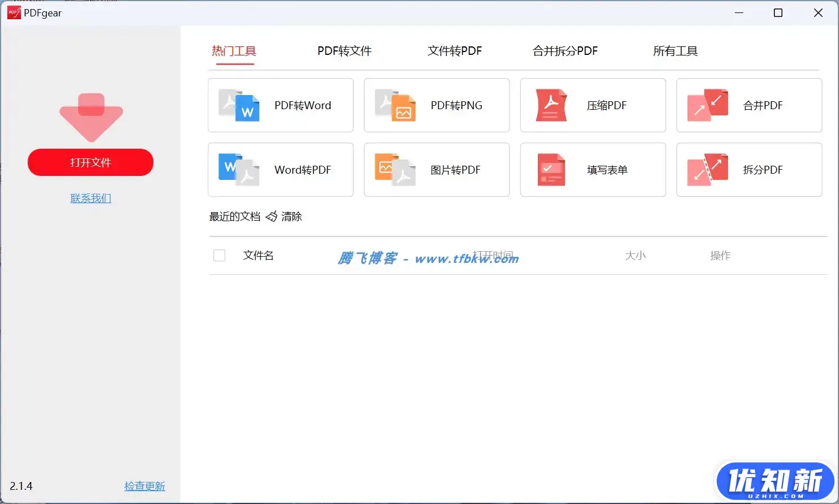Screen dimensions: 839x504
Task: Select the 图片转PDF image converter
Action: (x=436, y=170)
